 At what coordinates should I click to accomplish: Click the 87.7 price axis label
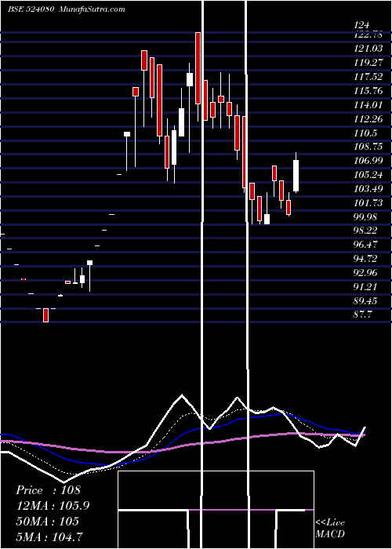point(362,314)
